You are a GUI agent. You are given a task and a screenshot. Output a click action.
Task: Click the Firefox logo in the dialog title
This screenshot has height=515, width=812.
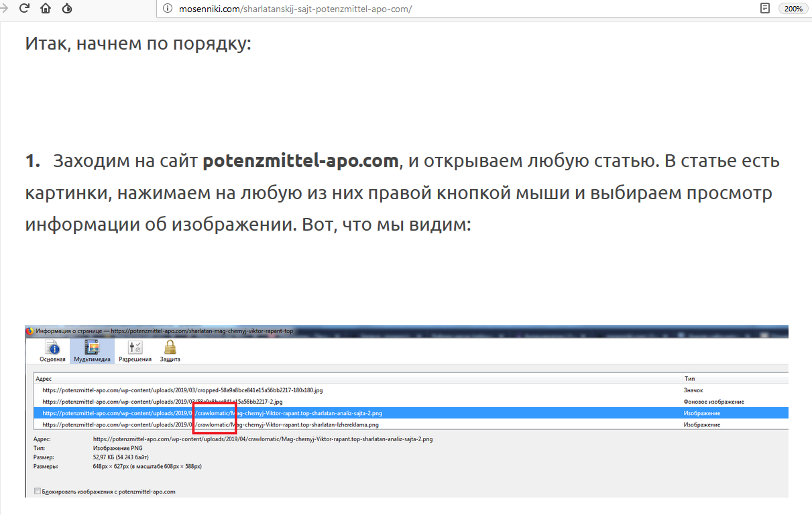pos(30,331)
